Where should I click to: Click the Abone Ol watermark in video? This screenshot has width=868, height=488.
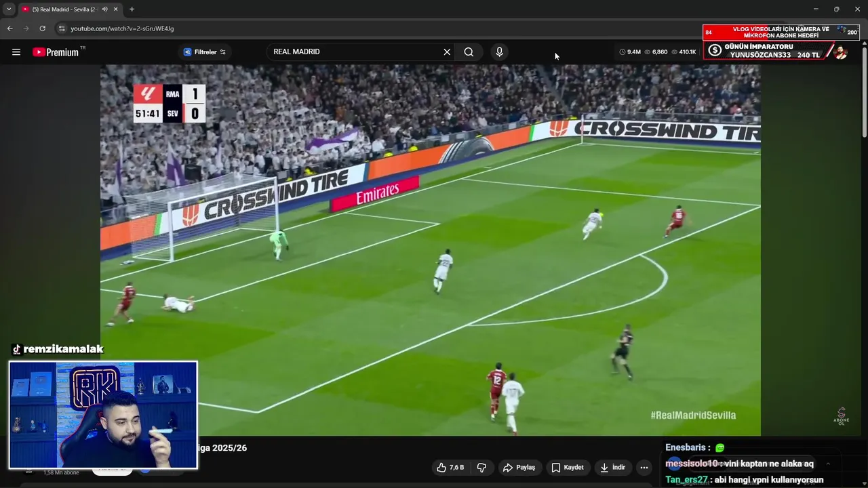(841, 416)
